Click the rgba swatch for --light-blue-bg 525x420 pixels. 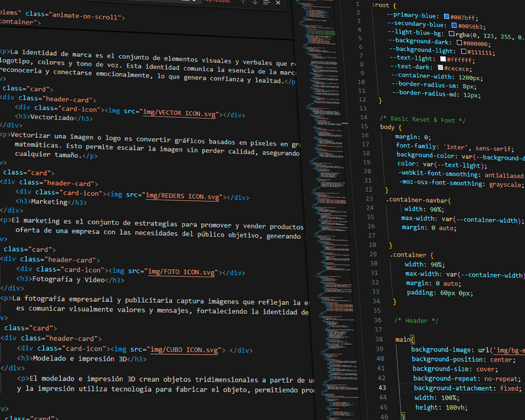click(x=452, y=34)
